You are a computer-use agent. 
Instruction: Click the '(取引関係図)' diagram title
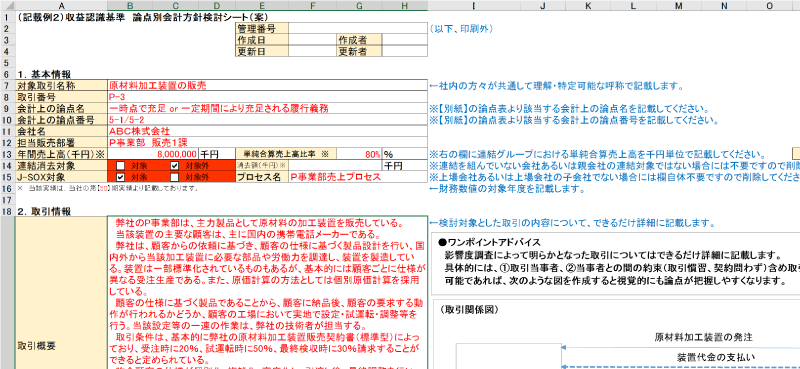pos(469,309)
